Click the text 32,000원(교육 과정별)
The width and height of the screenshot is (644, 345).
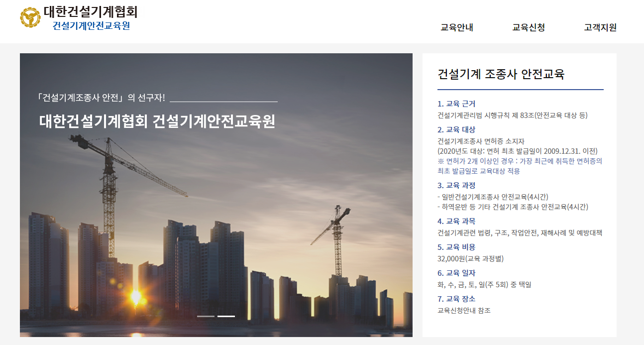pyautogui.click(x=471, y=258)
